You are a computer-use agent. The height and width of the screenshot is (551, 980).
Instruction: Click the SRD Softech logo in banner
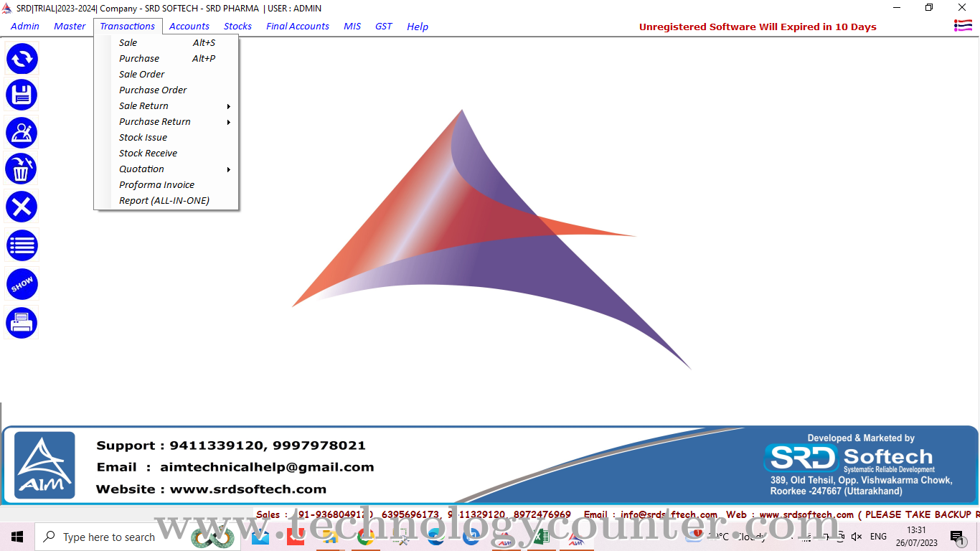click(849, 458)
